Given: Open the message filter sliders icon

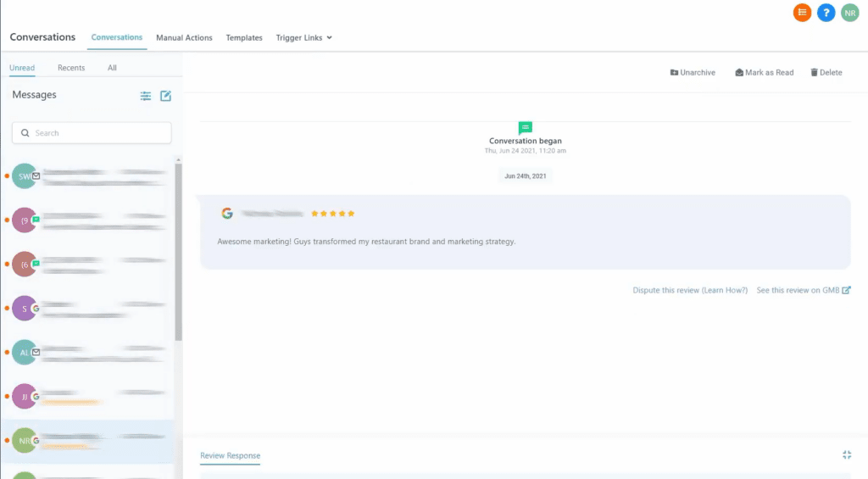Looking at the screenshot, I should (146, 96).
